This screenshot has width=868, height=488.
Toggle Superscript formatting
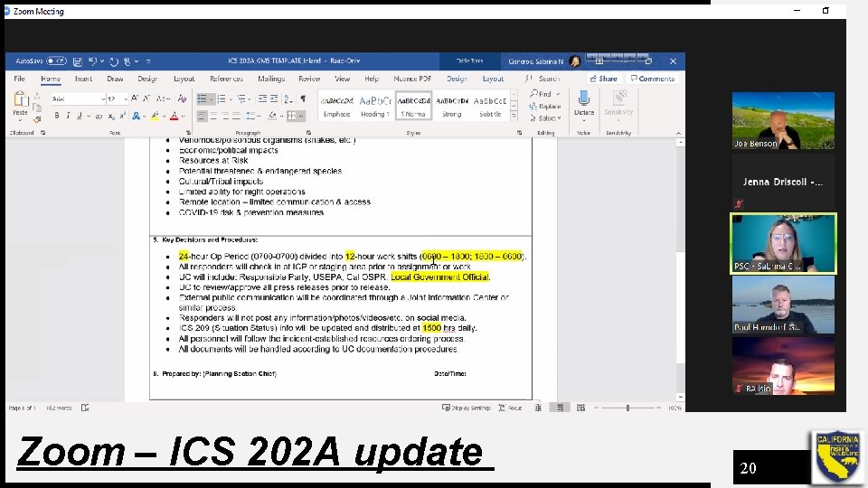pos(122,117)
